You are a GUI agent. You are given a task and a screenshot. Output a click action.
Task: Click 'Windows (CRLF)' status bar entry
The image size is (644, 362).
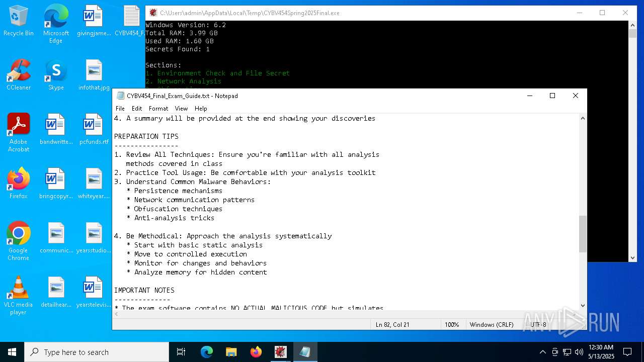(x=491, y=324)
